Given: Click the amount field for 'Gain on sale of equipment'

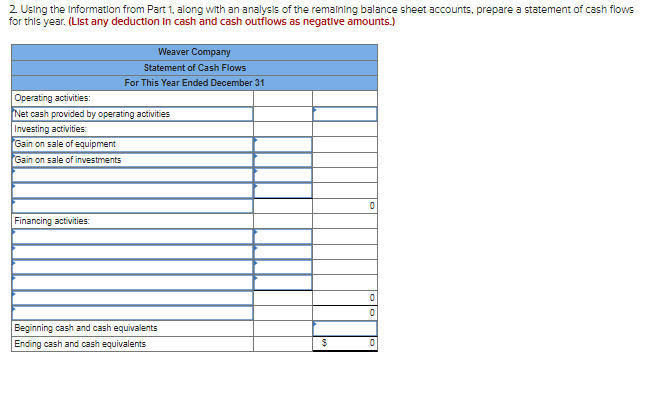Looking at the screenshot, I should 283,144.
